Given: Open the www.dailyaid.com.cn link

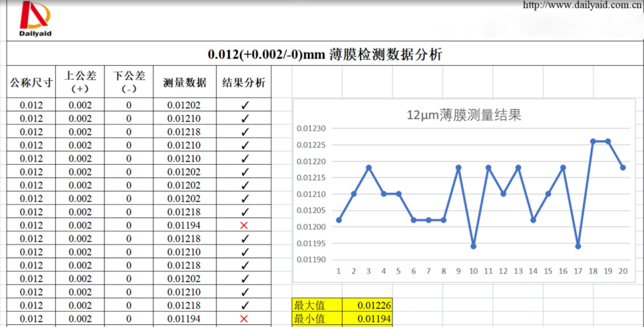Looking at the screenshot, I should tap(583, 5).
